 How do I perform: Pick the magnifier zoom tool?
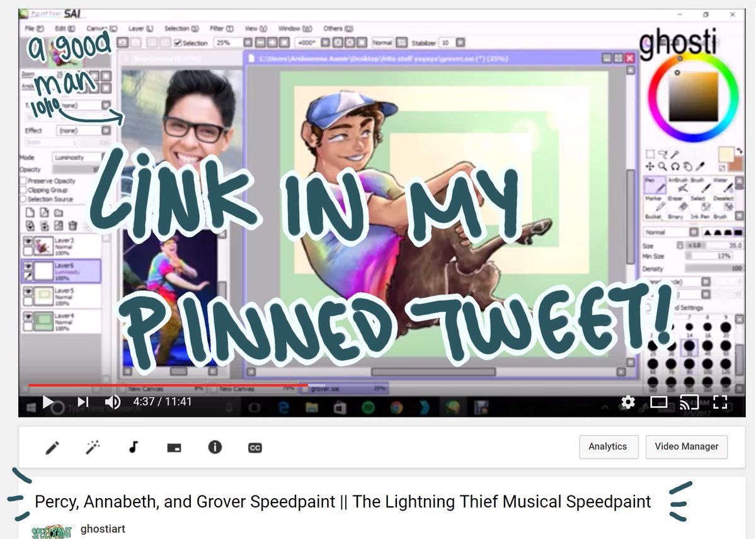point(663,167)
